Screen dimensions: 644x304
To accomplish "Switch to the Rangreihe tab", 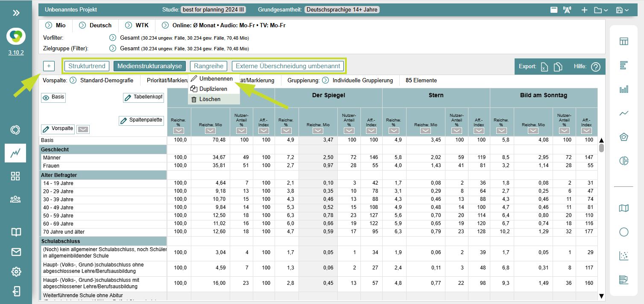I will click(209, 66).
